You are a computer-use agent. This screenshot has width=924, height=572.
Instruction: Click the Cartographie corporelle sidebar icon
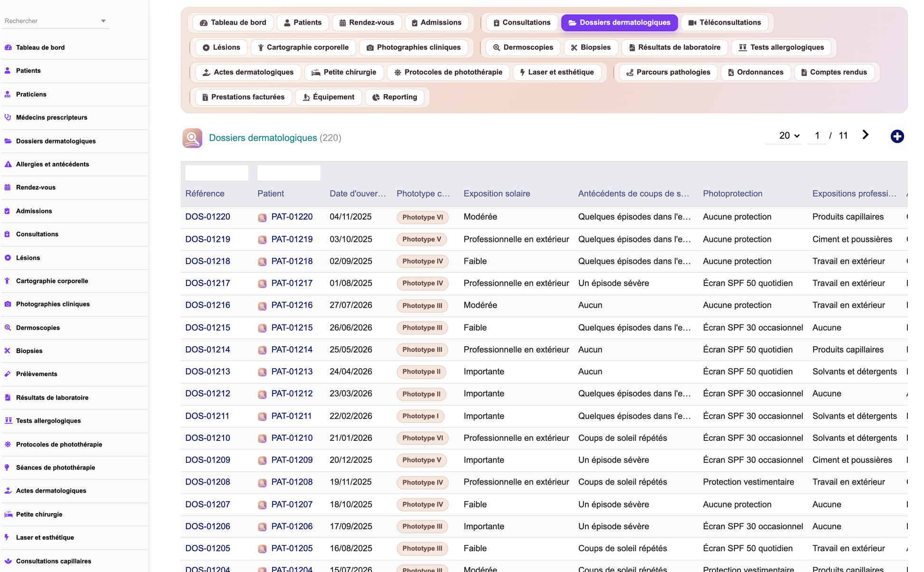[x=8, y=281]
